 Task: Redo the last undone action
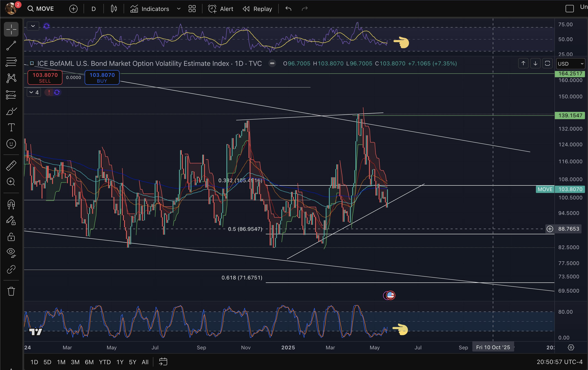pyautogui.click(x=305, y=9)
